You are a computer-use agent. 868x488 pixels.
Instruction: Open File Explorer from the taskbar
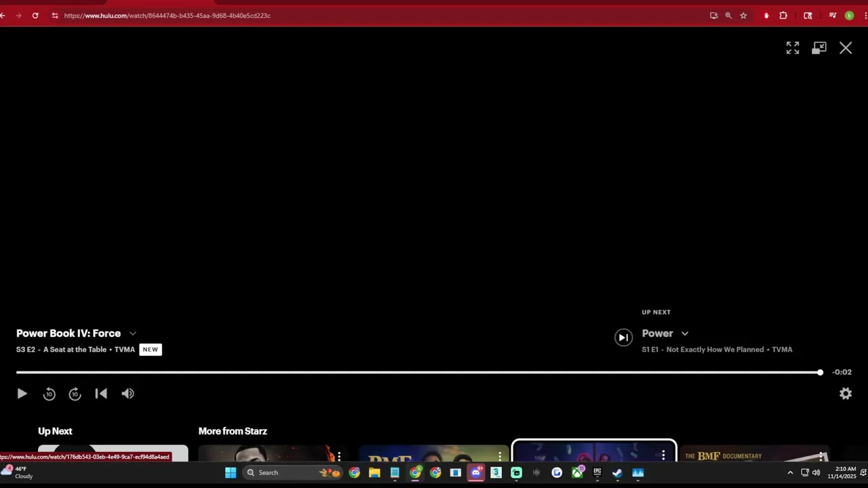[x=374, y=472]
